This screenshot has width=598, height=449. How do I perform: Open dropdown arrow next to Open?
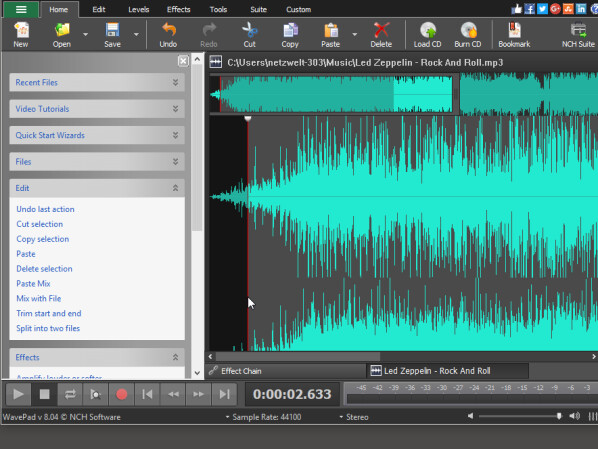point(85,34)
